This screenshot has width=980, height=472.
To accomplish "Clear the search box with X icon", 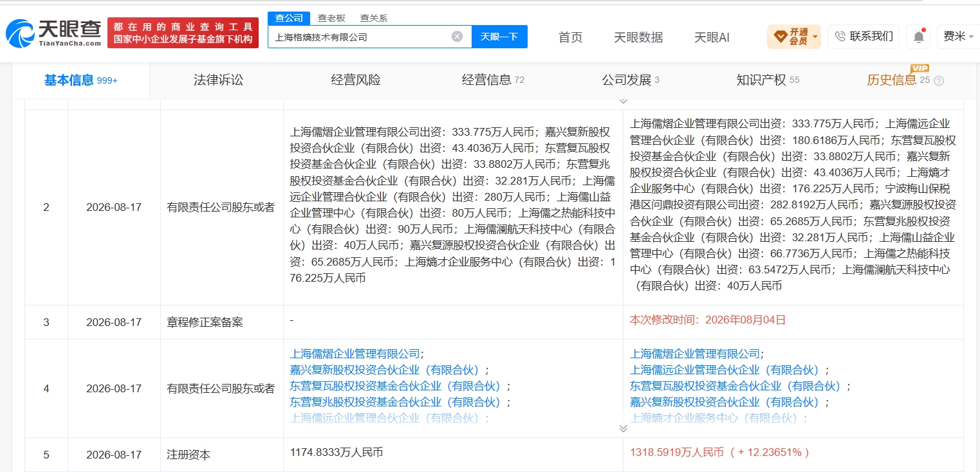I will 457,37.
